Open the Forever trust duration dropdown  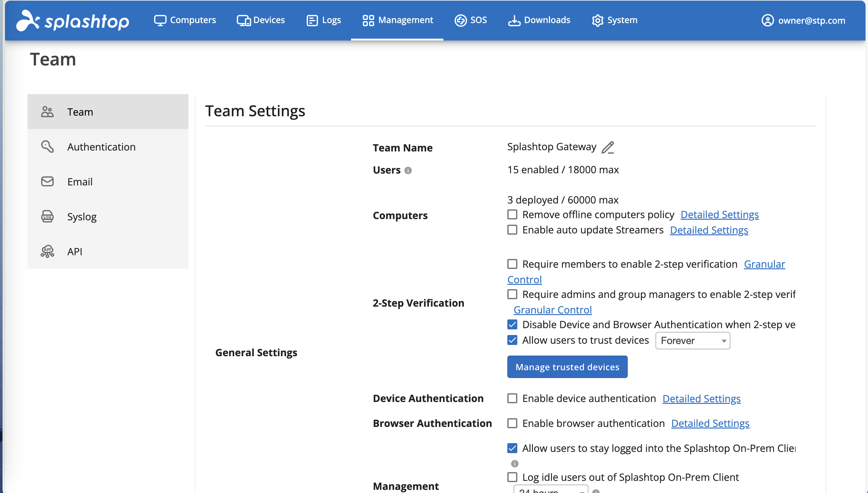tap(692, 341)
